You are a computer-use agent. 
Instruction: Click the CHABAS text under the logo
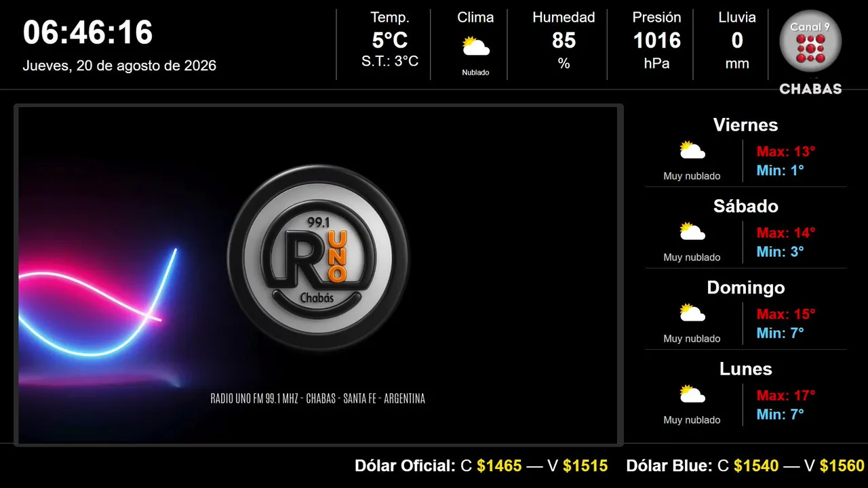click(x=810, y=89)
